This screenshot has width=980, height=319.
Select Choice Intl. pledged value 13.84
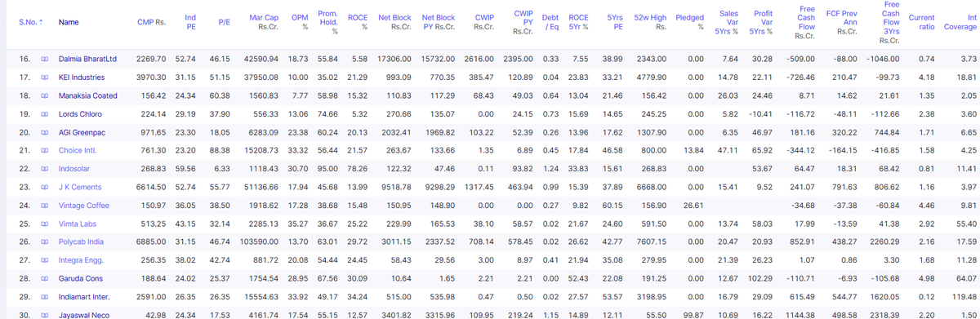[x=694, y=150]
